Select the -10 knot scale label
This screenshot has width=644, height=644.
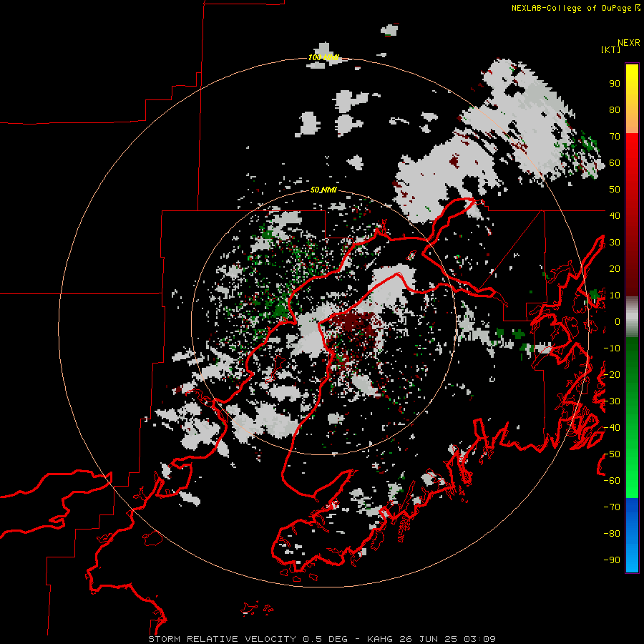point(612,348)
